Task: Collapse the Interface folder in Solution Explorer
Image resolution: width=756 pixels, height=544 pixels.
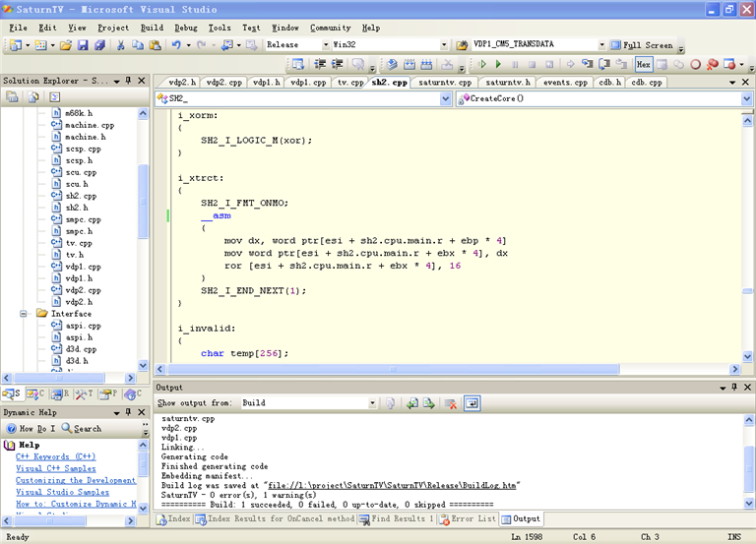Action: [x=23, y=314]
